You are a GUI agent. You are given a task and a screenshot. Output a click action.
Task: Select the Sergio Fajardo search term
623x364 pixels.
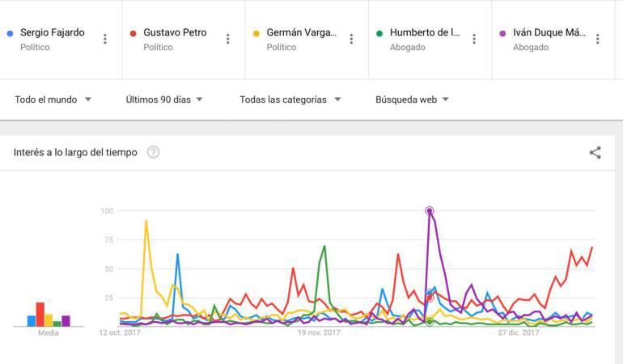pyautogui.click(x=52, y=33)
